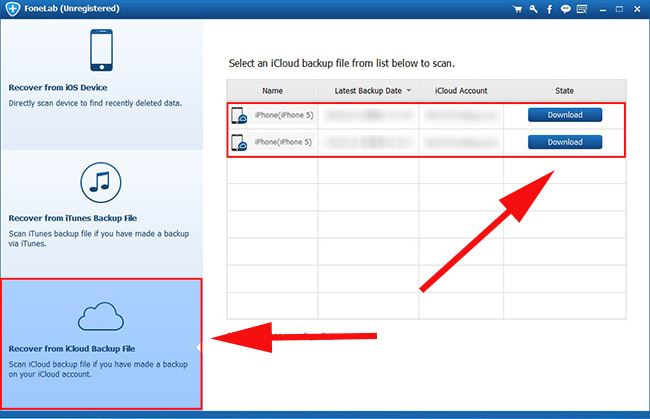Click the first iPhone 5 device icon
650x419 pixels.
pos(239,115)
